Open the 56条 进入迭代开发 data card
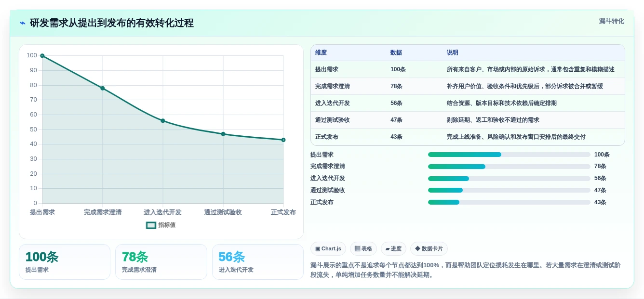The image size is (644, 299). [258, 262]
